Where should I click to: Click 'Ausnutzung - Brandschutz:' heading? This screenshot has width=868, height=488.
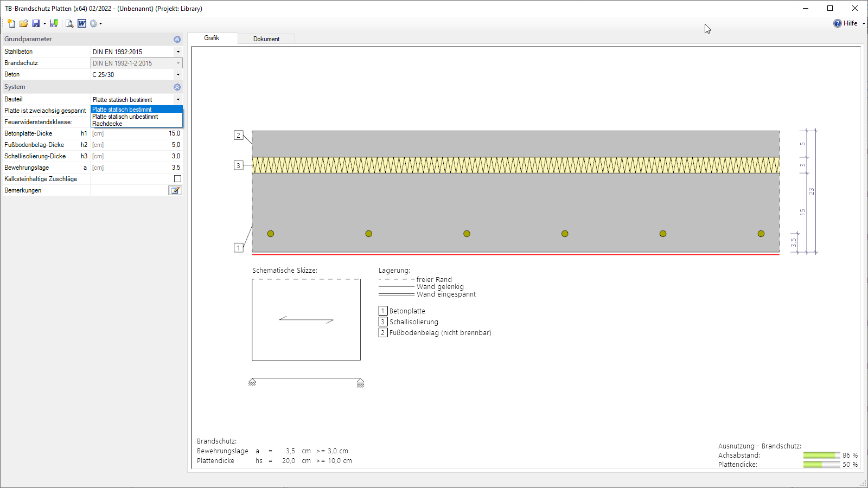[759, 446]
